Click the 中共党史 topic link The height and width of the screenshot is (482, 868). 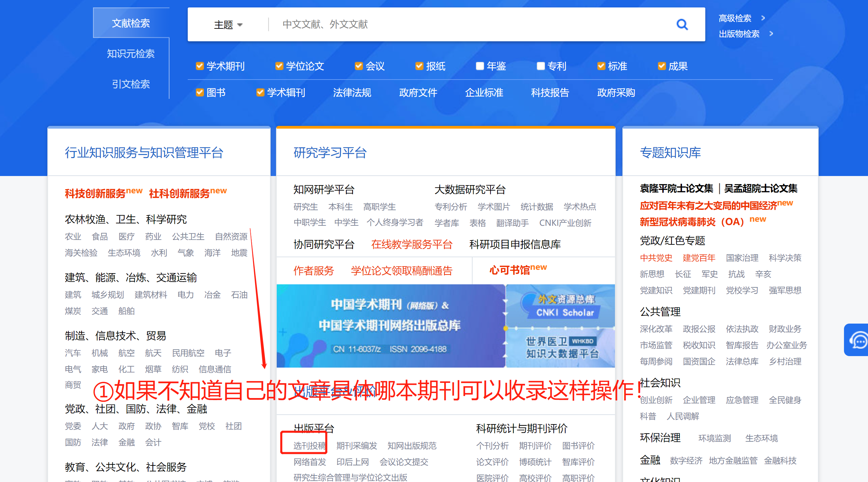[x=656, y=258]
